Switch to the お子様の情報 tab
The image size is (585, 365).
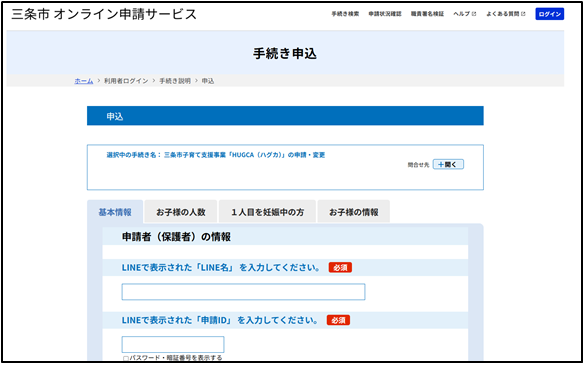[x=353, y=212]
